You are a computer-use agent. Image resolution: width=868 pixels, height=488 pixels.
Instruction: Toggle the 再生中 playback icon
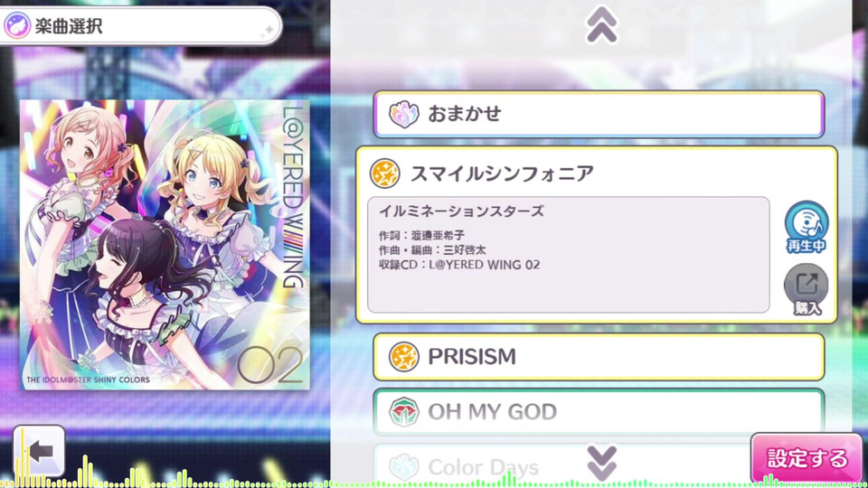pyautogui.click(x=806, y=227)
